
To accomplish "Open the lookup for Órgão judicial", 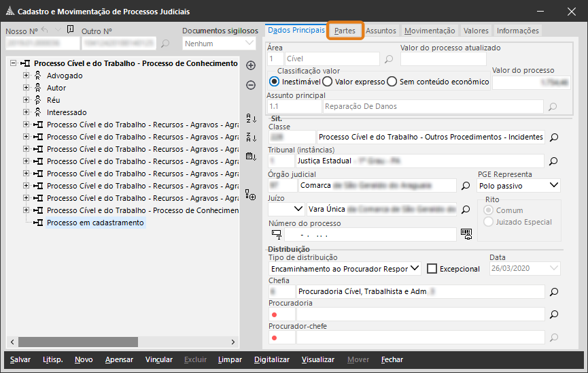I will tap(466, 185).
